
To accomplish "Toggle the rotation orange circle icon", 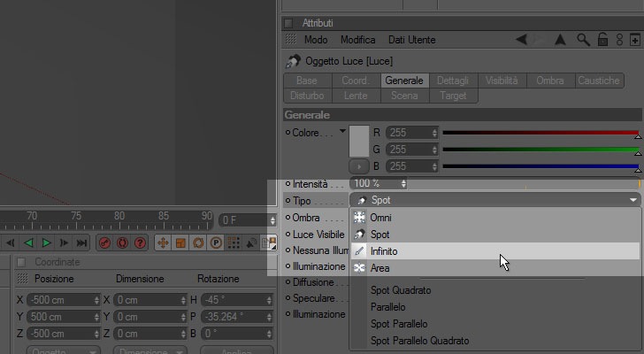I will [198, 242].
